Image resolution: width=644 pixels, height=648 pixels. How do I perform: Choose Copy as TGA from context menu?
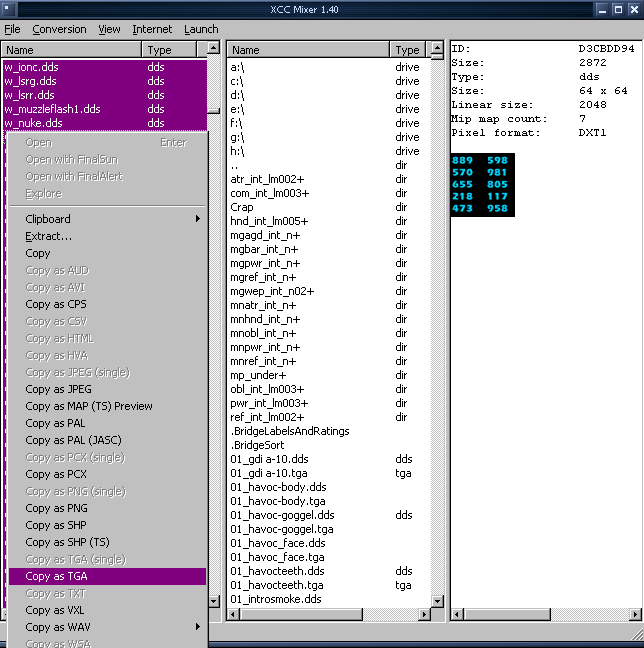[x=57, y=576]
